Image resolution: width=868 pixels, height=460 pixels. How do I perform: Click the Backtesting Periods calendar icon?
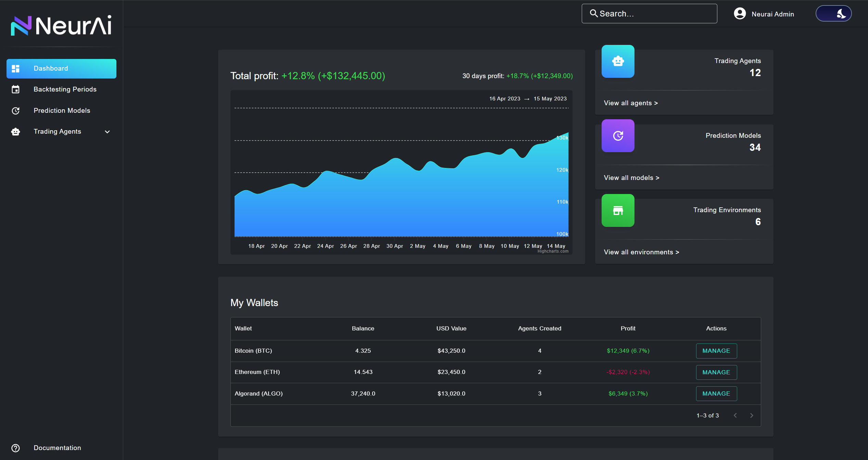click(16, 89)
